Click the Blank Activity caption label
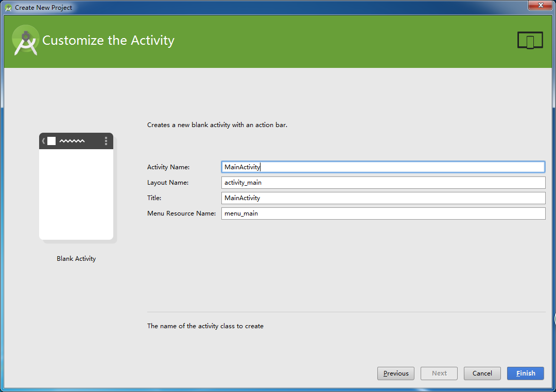Screen dimensions: 556x392 (x=76, y=259)
